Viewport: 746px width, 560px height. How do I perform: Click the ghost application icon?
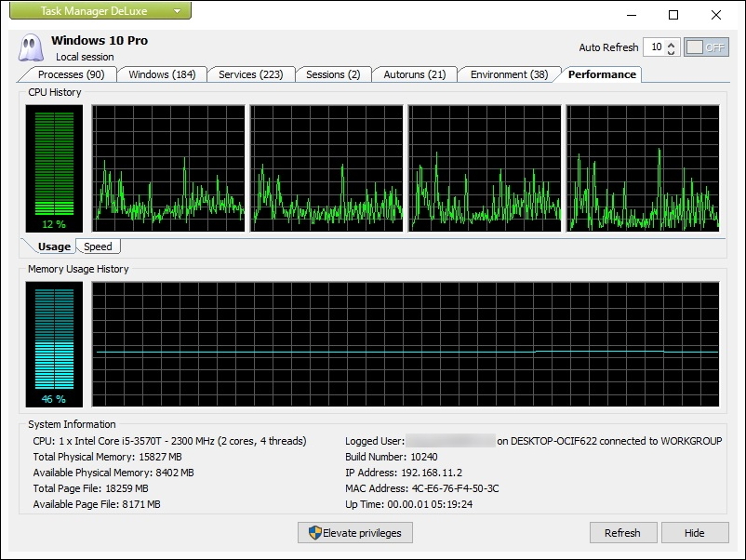tap(31, 47)
